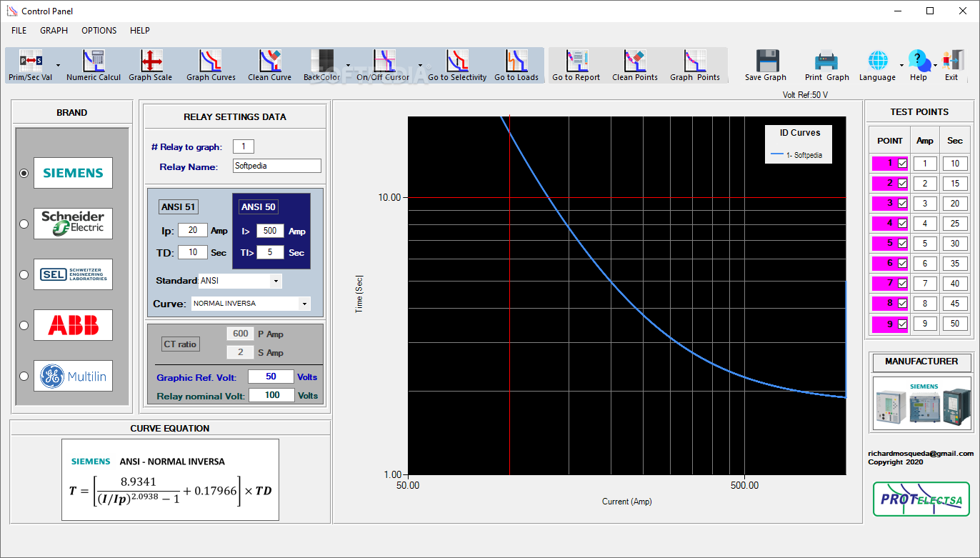Click the app icon in title bar
The width and height of the screenshot is (980, 558).
click(x=11, y=11)
